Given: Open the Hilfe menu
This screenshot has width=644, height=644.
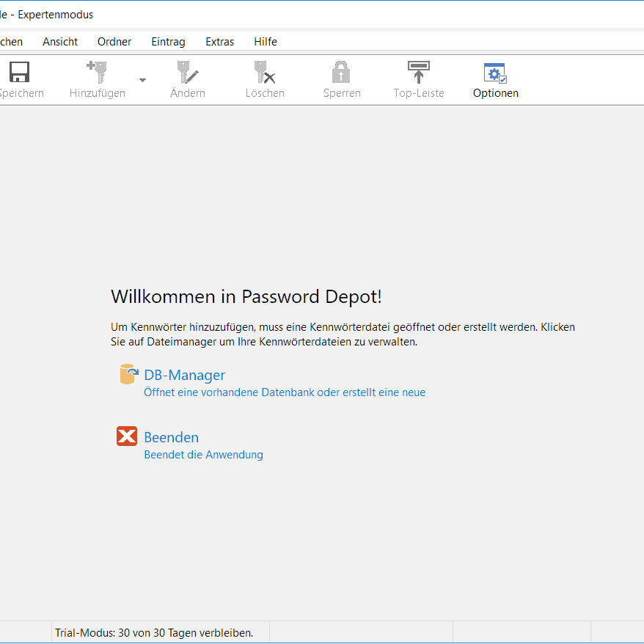Looking at the screenshot, I should [266, 42].
